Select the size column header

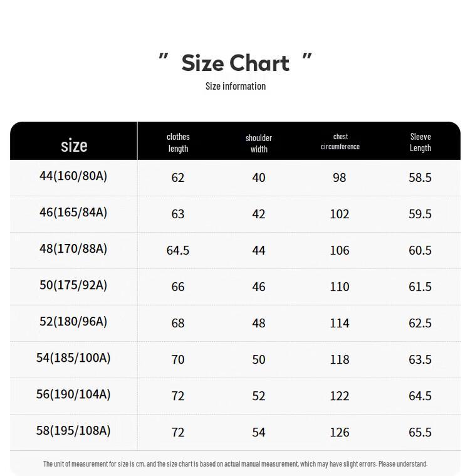(x=74, y=145)
